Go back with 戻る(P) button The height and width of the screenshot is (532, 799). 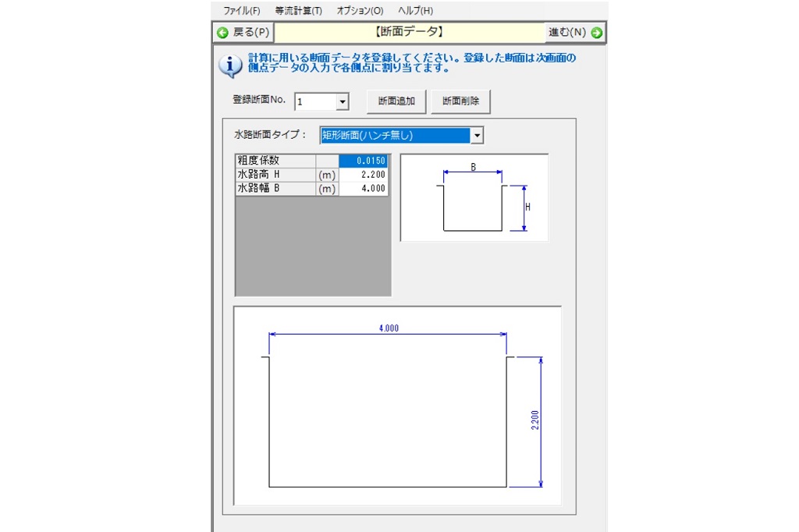tap(243, 33)
